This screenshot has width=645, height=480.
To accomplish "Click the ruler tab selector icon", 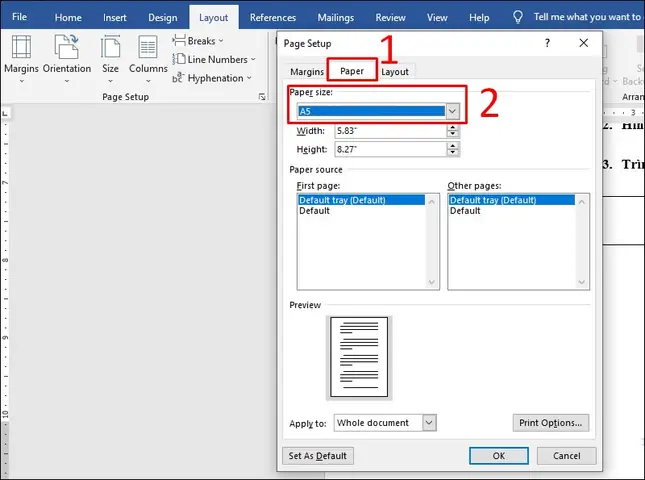I will pos(5,113).
